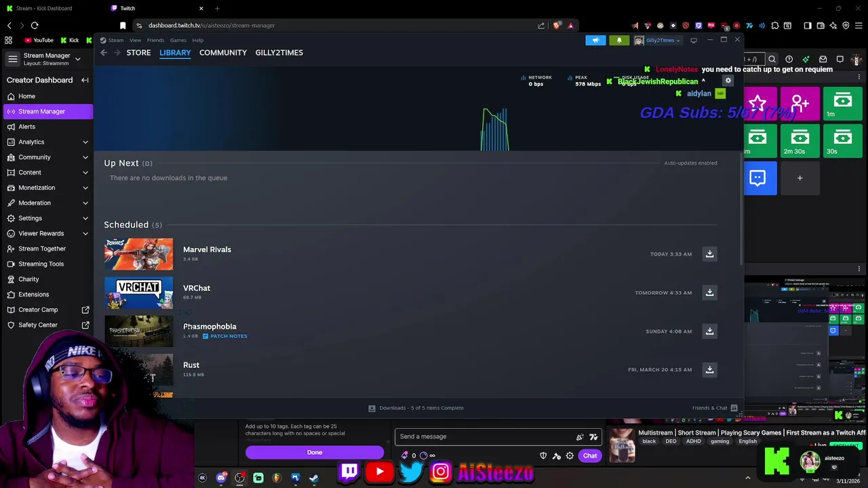Select Stream Manager in Twitch sidebar
This screenshot has width=868, height=488.
[x=47, y=111]
